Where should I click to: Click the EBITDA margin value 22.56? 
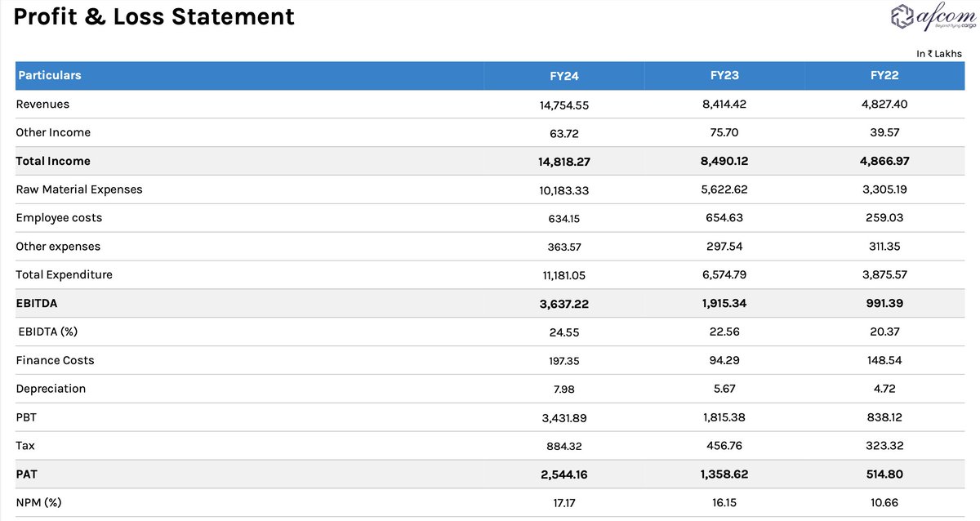click(x=724, y=332)
